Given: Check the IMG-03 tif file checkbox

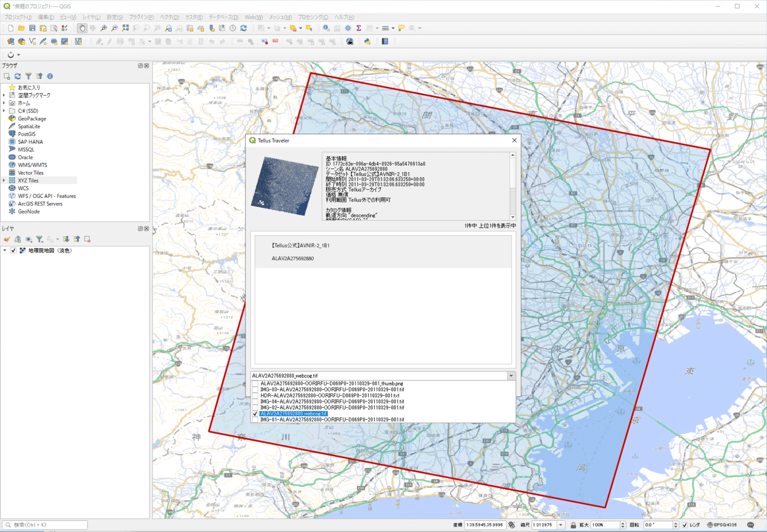Looking at the screenshot, I should click(x=255, y=389).
